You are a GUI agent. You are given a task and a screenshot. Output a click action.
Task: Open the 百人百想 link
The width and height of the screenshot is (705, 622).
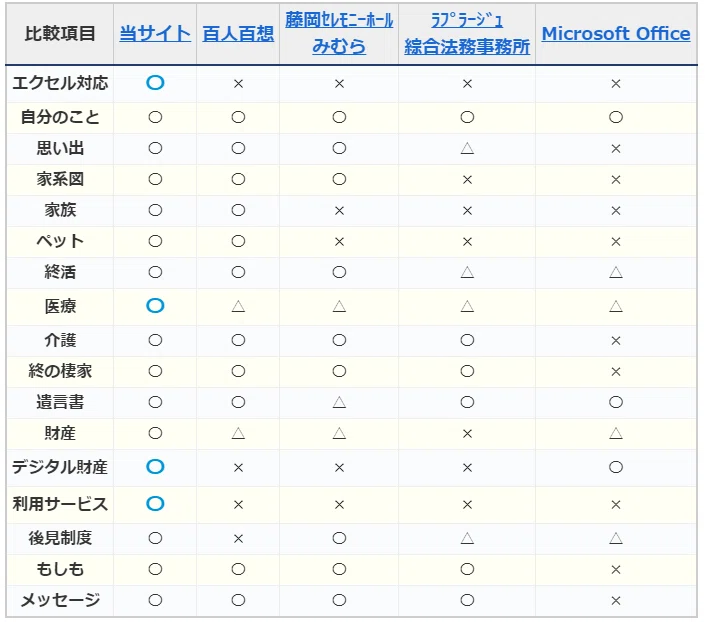tap(238, 34)
